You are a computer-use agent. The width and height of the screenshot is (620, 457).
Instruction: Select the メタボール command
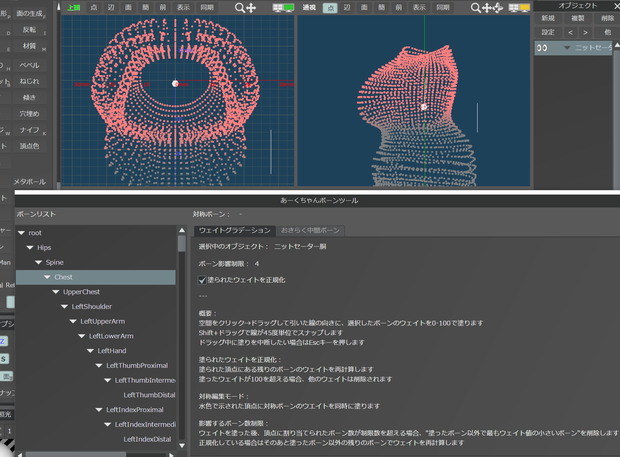pos(30,182)
